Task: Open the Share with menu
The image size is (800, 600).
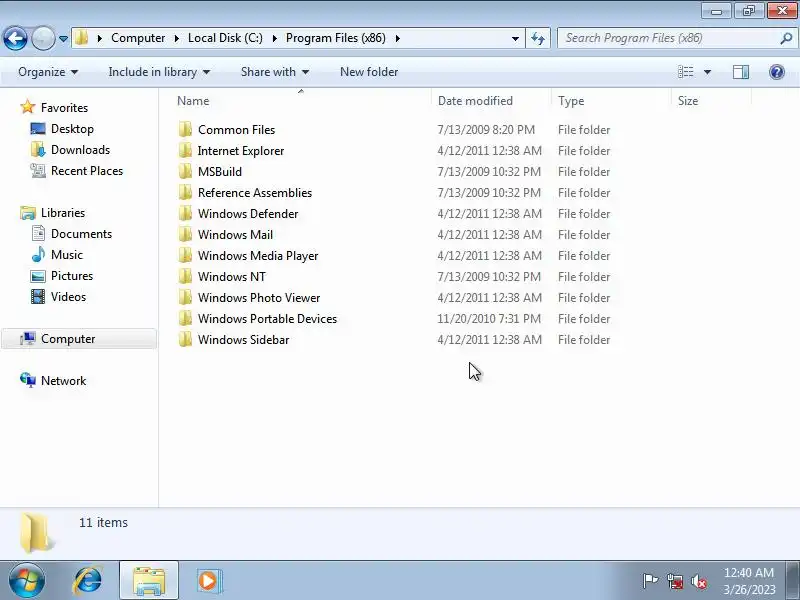Action: pos(275,72)
